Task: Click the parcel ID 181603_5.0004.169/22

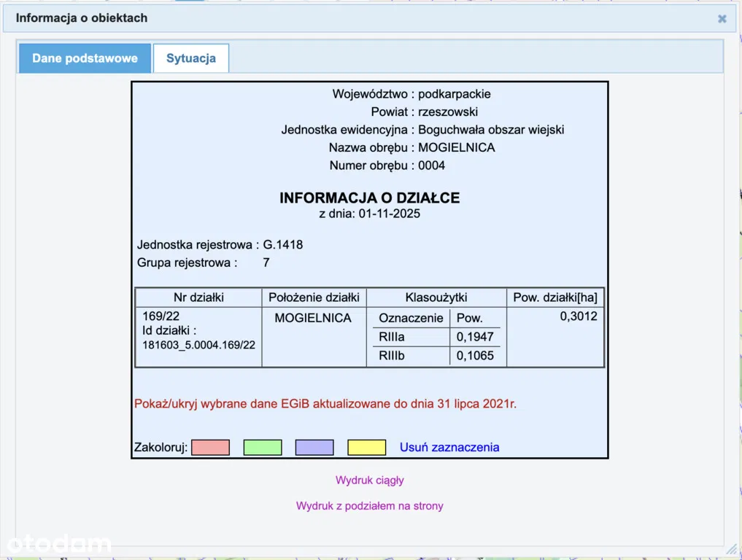Action: [199, 345]
